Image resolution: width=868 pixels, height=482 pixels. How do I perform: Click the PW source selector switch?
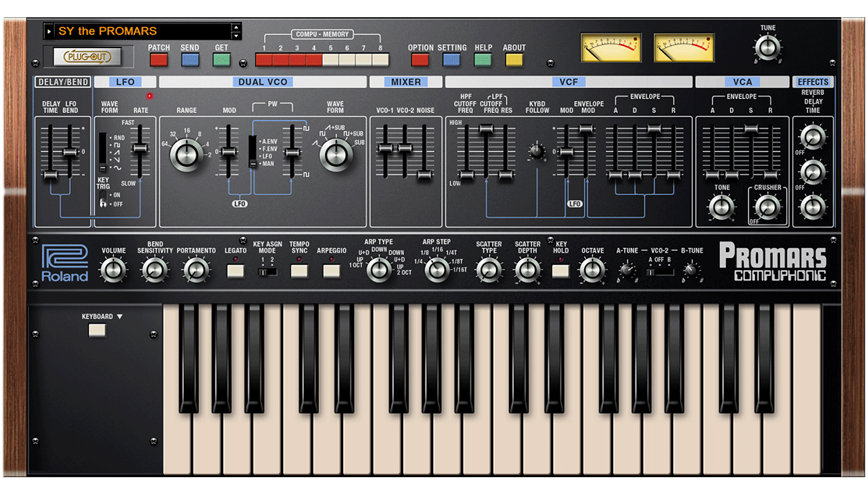253,151
